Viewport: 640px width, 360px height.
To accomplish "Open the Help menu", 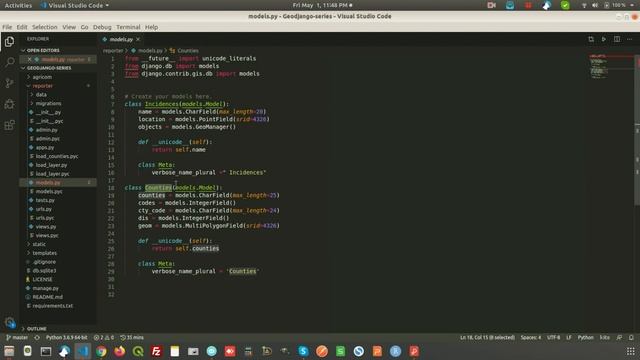I will [151, 27].
